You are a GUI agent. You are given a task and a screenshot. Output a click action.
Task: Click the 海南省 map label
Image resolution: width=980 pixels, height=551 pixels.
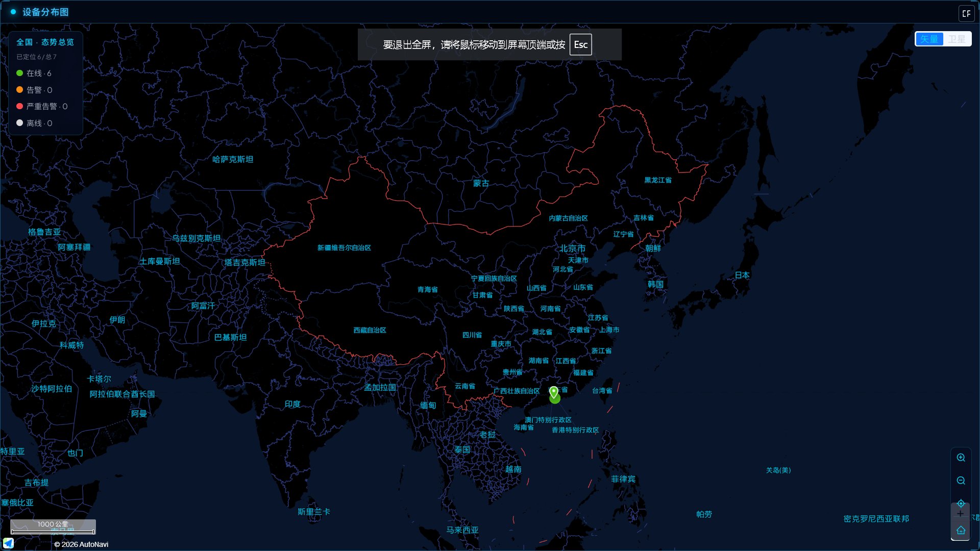pos(524,428)
